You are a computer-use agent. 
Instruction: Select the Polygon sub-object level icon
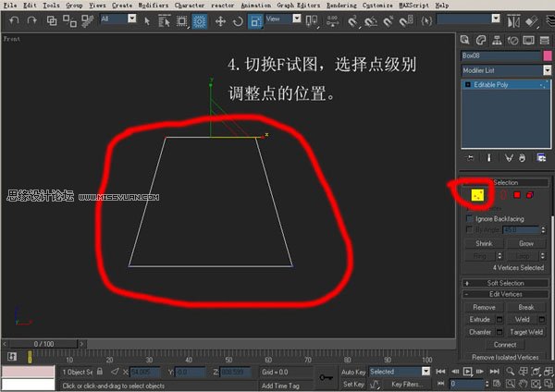click(517, 195)
